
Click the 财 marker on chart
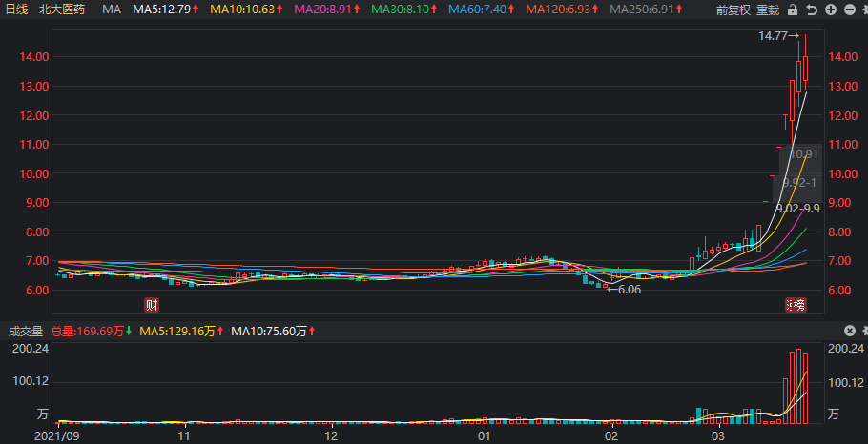pos(151,305)
